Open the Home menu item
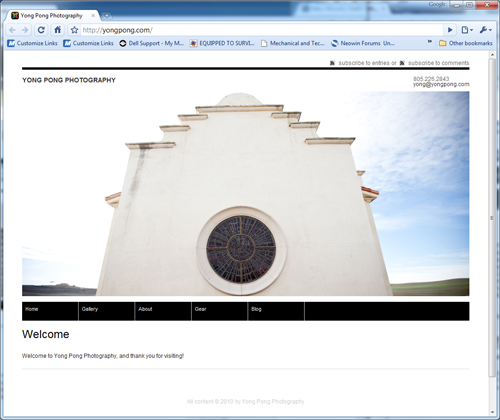This screenshot has width=500, height=420. pyautogui.click(x=50, y=311)
